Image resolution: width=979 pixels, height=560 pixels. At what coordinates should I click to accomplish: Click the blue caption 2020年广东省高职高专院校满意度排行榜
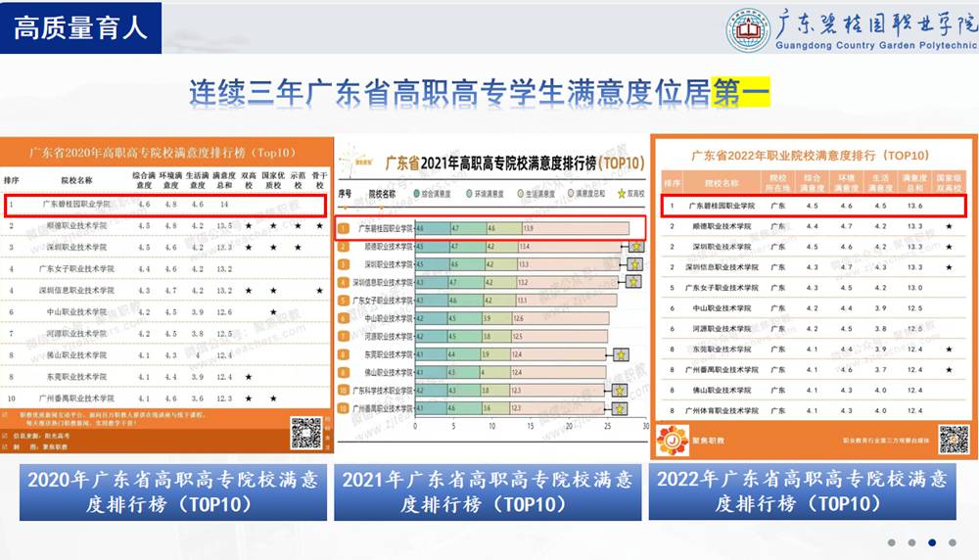[173, 491]
